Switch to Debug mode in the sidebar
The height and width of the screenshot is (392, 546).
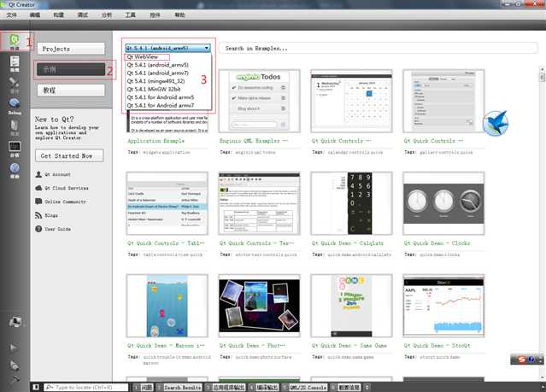click(x=15, y=106)
